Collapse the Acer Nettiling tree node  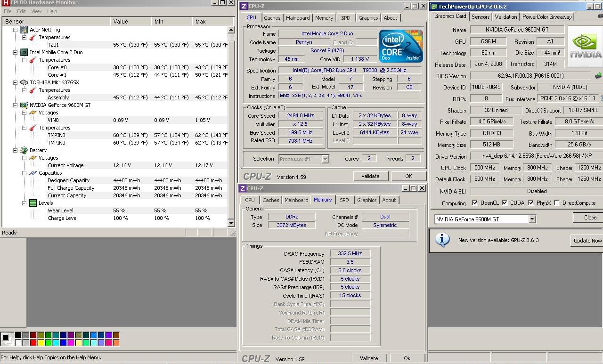coord(16,30)
